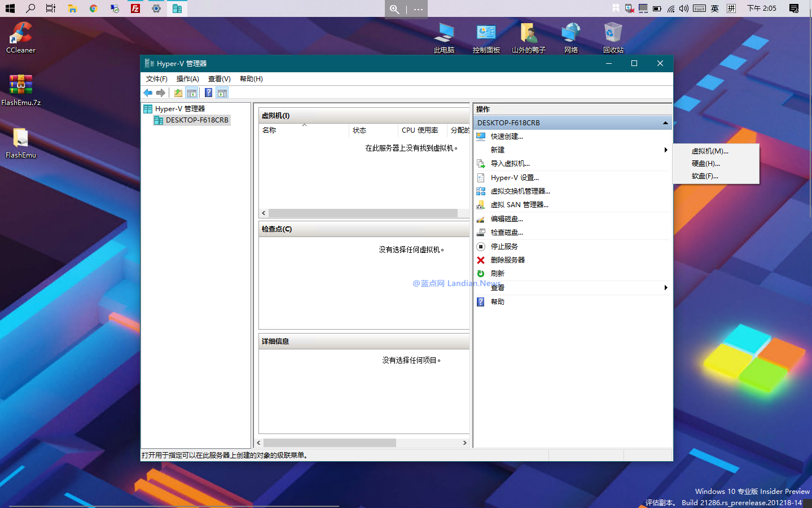Expand the 查看 submenu arrow in actions
812x508 pixels.
pyautogui.click(x=666, y=288)
